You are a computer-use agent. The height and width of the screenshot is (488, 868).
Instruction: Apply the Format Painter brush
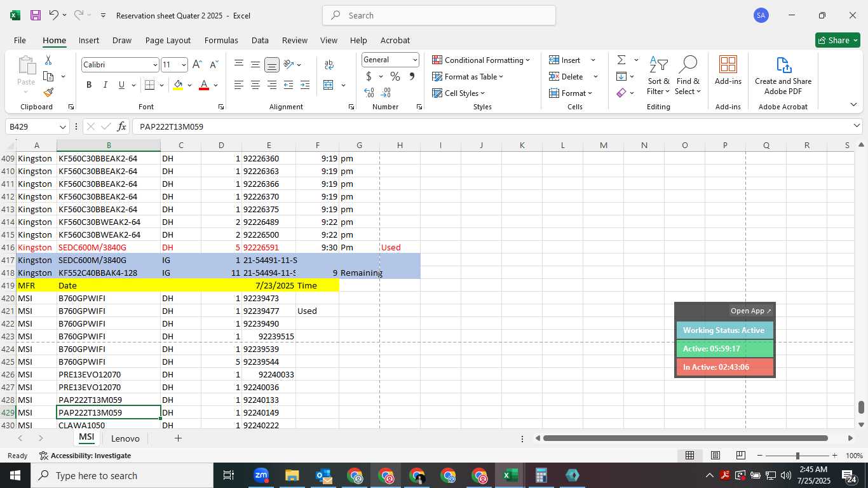[x=48, y=93]
